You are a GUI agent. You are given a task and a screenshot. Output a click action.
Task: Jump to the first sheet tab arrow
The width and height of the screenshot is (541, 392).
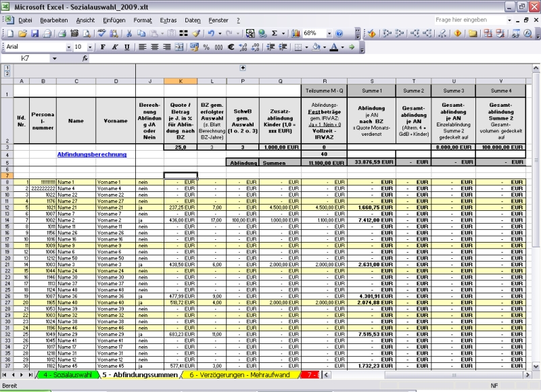(5, 374)
